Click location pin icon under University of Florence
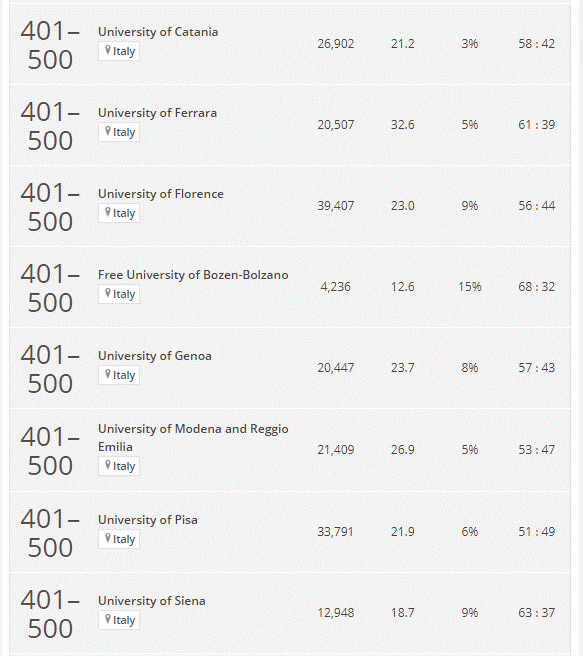The image size is (583, 656). tap(107, 212)
